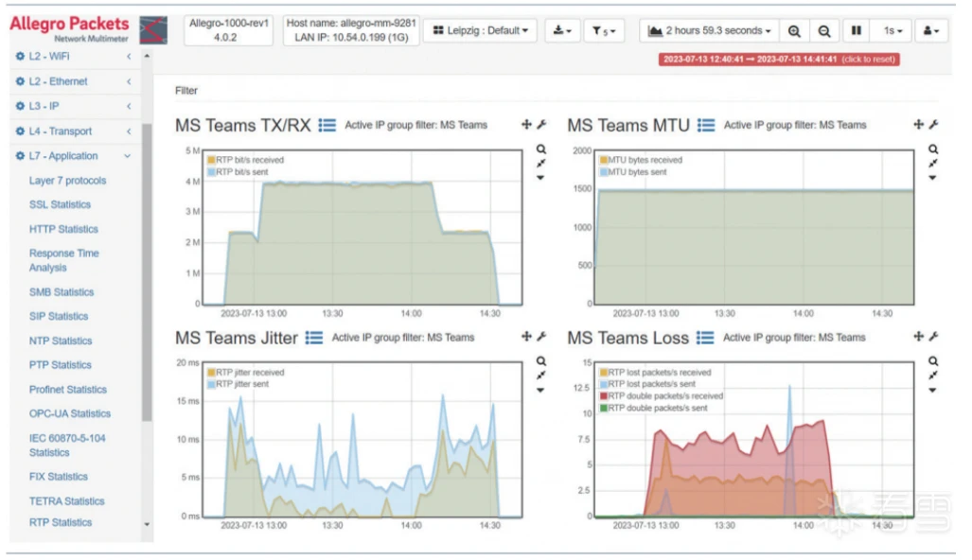Click magnifier icon on Jitter chart
The image size is (972, 560).
click(541, 361)
